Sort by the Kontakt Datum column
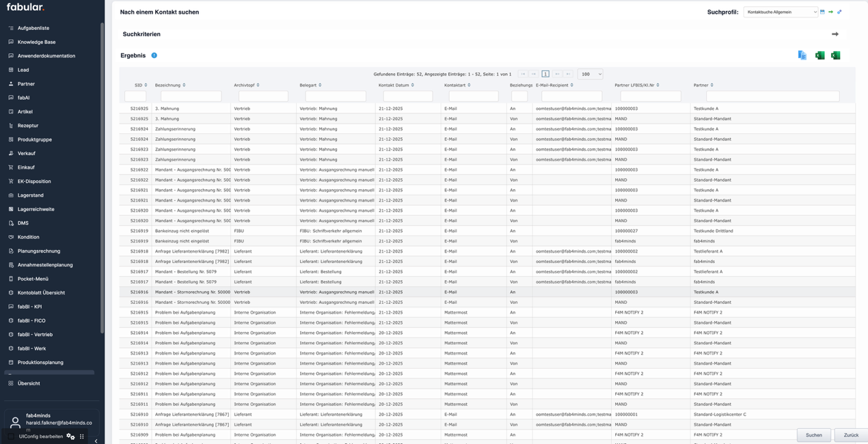Screen dimensions: 868x444 396,85
